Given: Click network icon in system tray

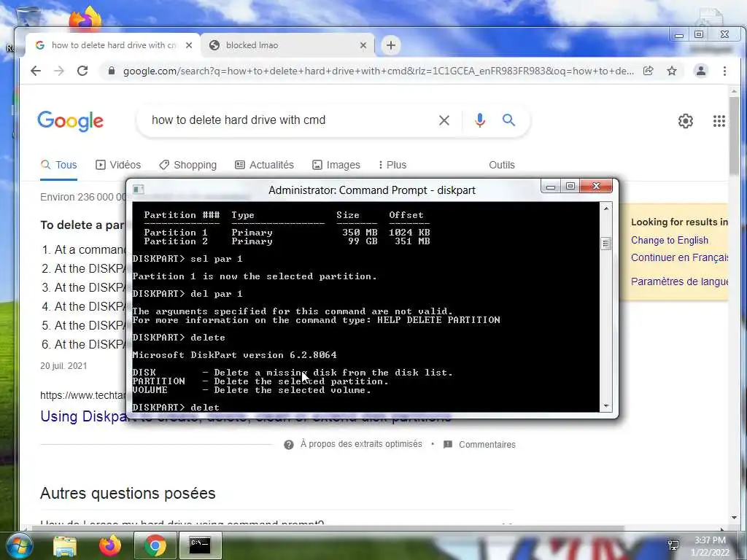Looking at the screenshot, I should (673, 545).
